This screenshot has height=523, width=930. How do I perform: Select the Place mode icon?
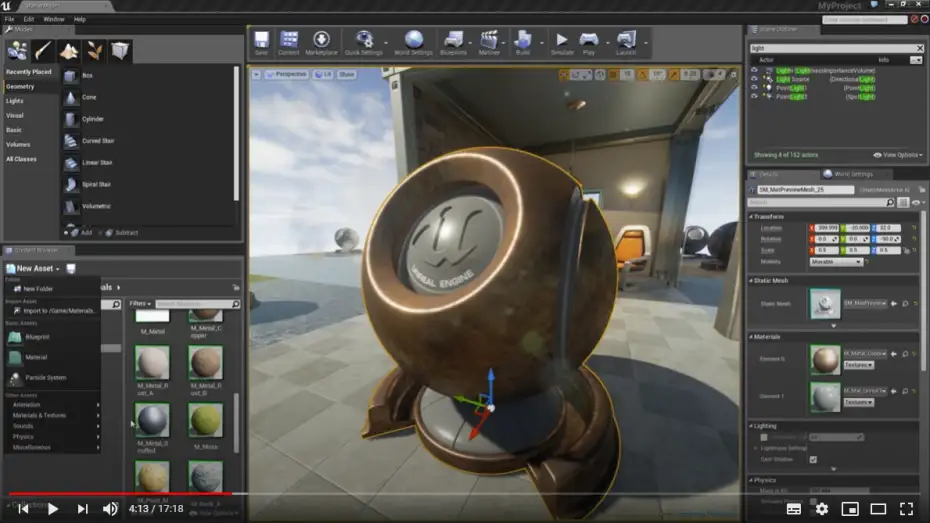[x=17, y=51]
